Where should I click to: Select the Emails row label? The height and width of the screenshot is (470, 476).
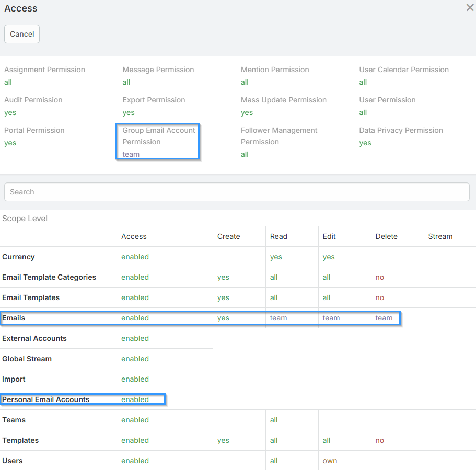(14, 318)
